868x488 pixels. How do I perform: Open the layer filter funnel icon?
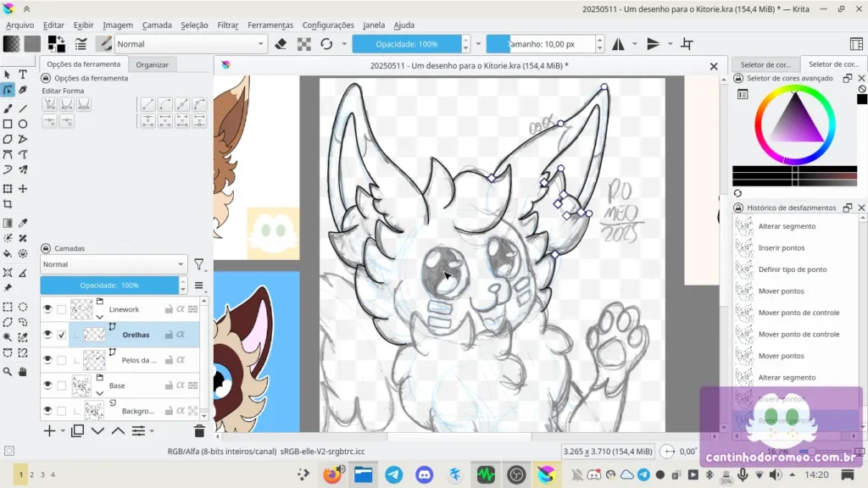click(x=198, y=264)
